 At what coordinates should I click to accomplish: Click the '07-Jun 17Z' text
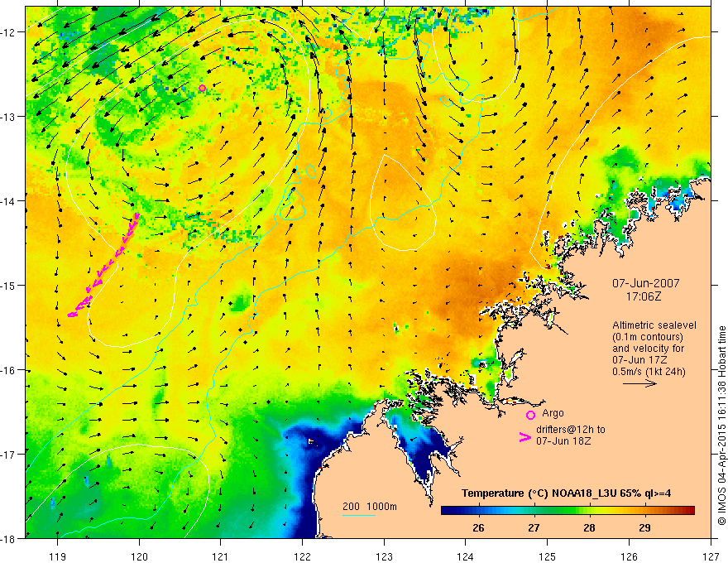tap(639, 360)
